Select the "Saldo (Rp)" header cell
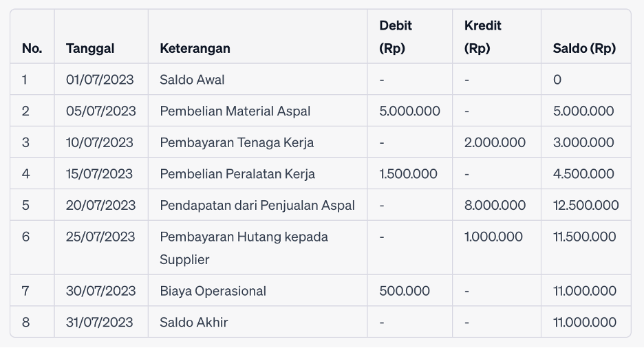This screenshot has height=348, width=644. pyautogui.click(x=584, y=48)
